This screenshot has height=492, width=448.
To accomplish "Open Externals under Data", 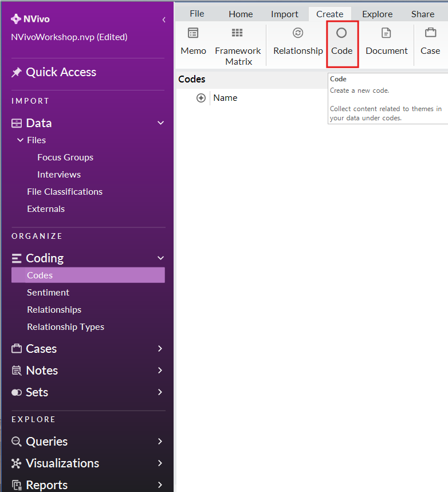I will [46, 209].
